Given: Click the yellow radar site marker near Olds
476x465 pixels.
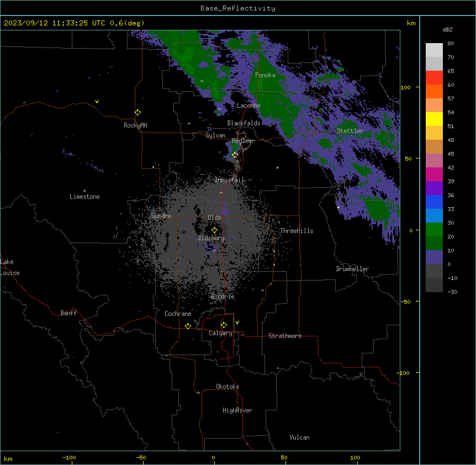Looking at the screenshot, I should 214,230.
